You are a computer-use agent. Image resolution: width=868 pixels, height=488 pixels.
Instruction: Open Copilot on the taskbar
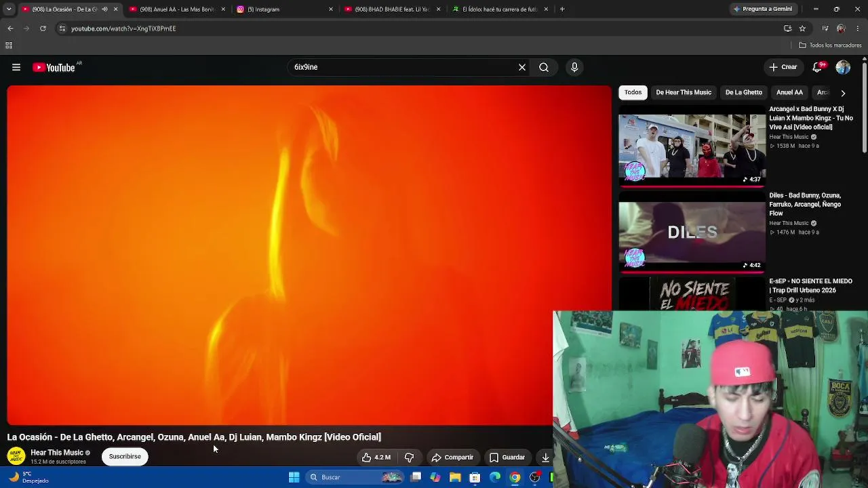point(435,477)
